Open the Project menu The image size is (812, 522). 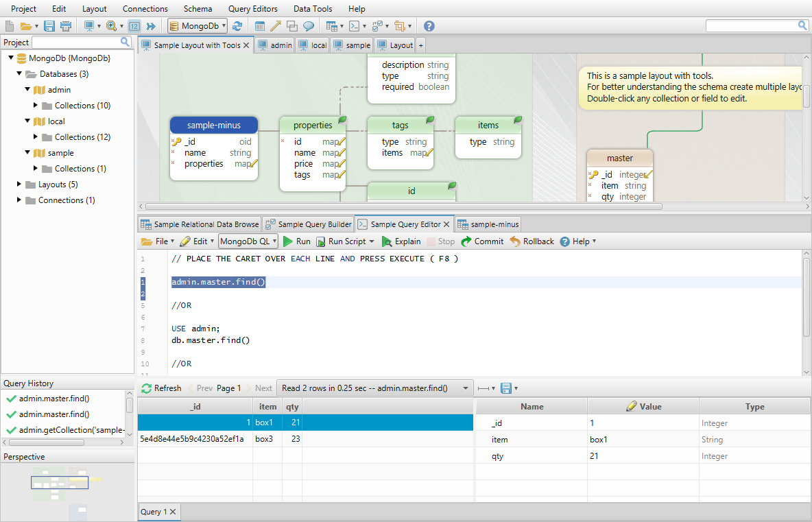click(24, 9)
